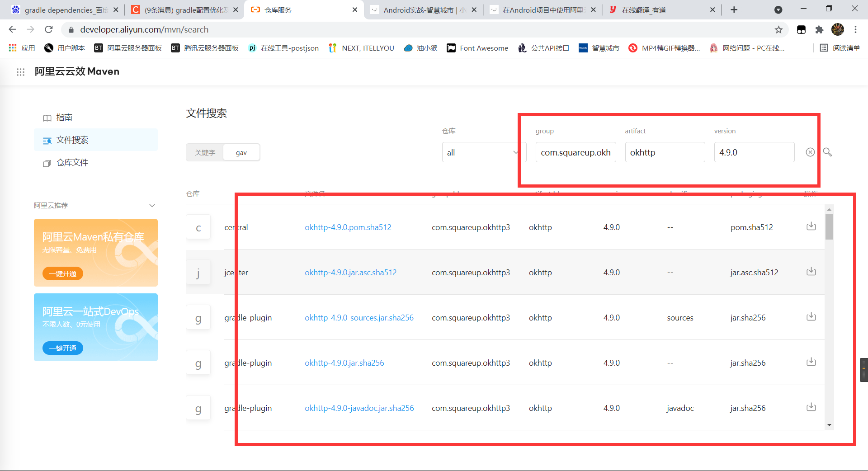This screenshot has height=471, width=868.
Task: Download okhttp-4.9.0-sources.jar.sha256 file
Action: [811, 316]
